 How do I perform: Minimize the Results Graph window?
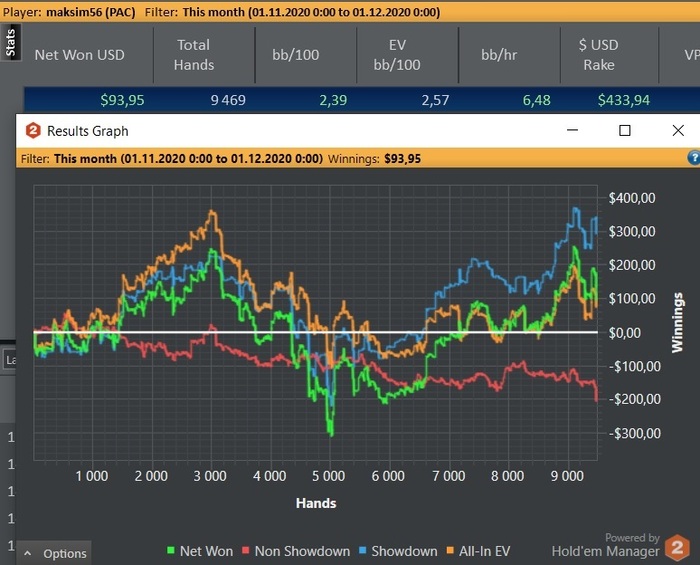click(x=574, y=131)
